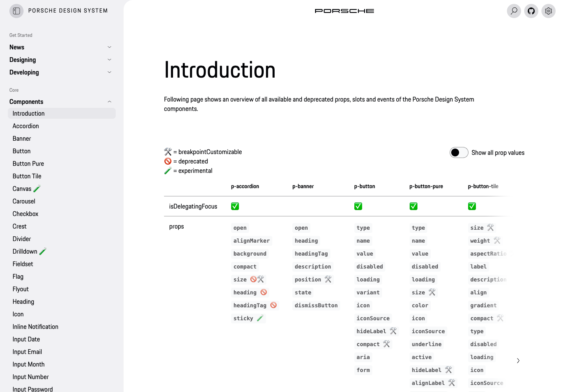The width and height of the screenshot is (565, 392).
Task: Expand the Developing section chevron
Action: click(x=109, y=72)
